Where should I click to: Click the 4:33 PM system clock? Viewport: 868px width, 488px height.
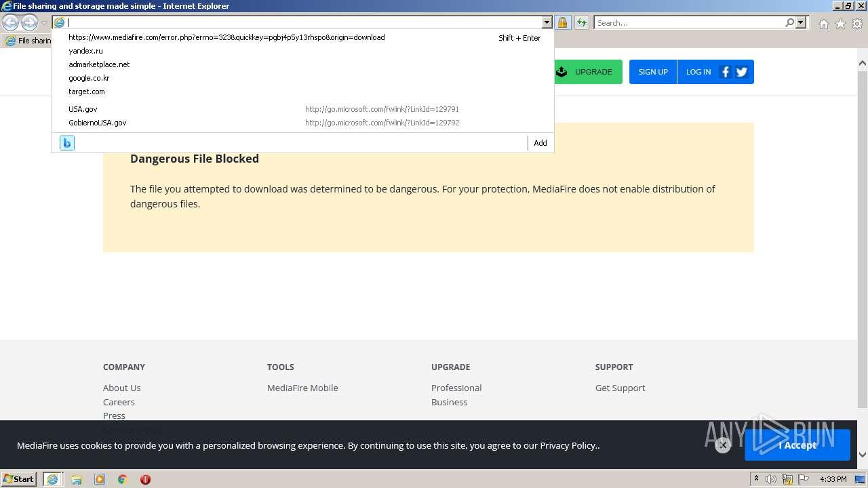coord(833,479)
